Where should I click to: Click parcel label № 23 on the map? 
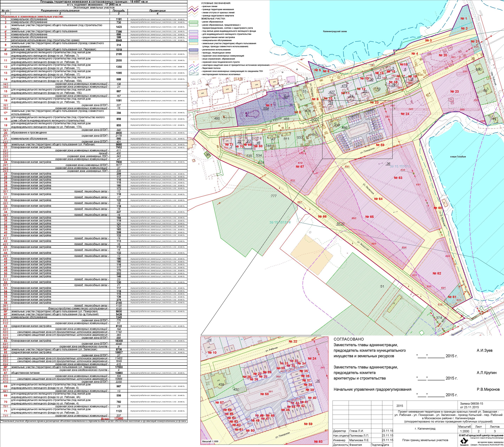tap(454, 91)
